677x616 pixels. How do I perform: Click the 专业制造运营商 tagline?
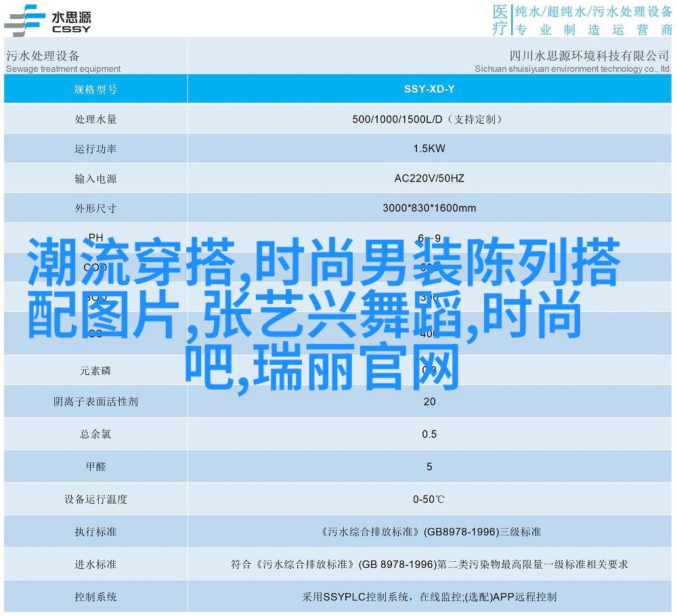tap(594, 29)
